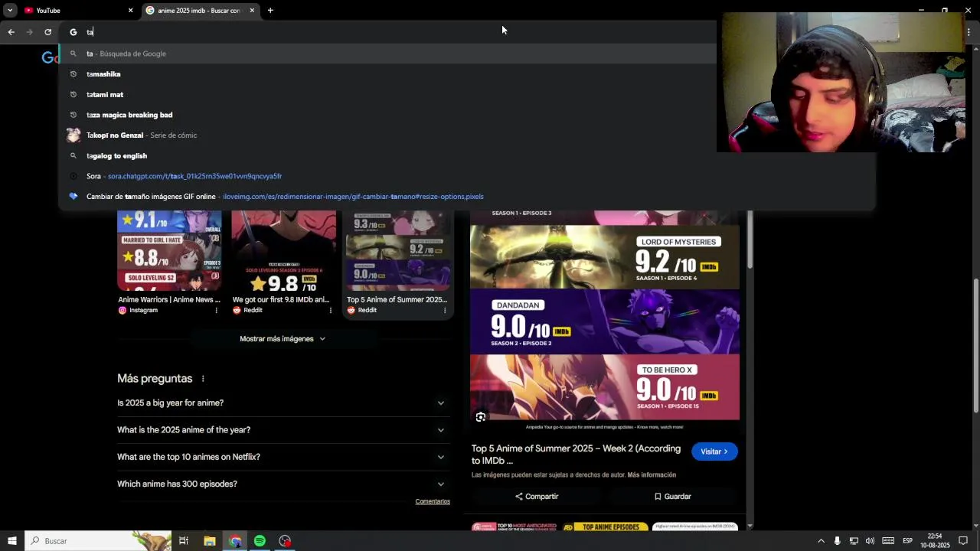Click the Chrome taskbar icon
Image resolution: width=980 pixels, height=551 pixels.
pyautogui.click(x=235, y=541)
